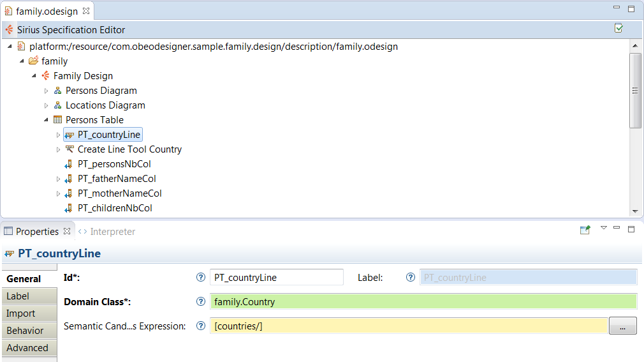Select the PT_childrenNbCol tree item
The width and height of the screenshot is (644, 362).
coord(115,208)
